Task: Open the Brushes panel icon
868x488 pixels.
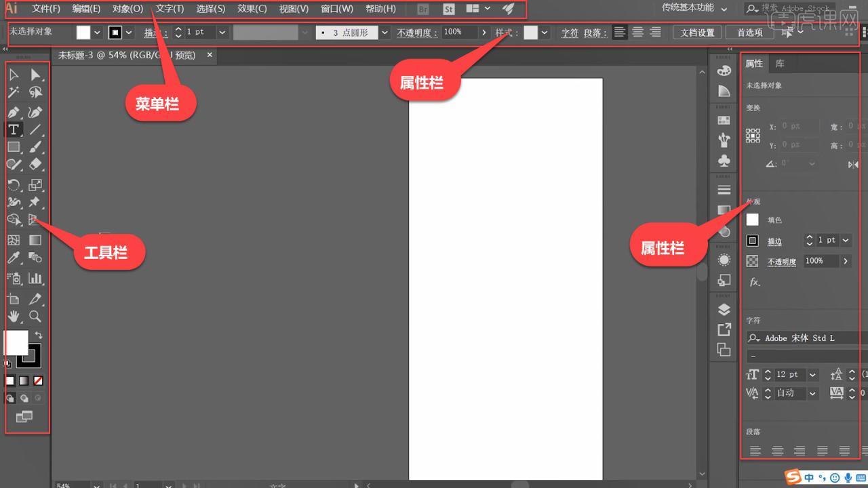Action: pyautogui.click(x=724, y=140)
